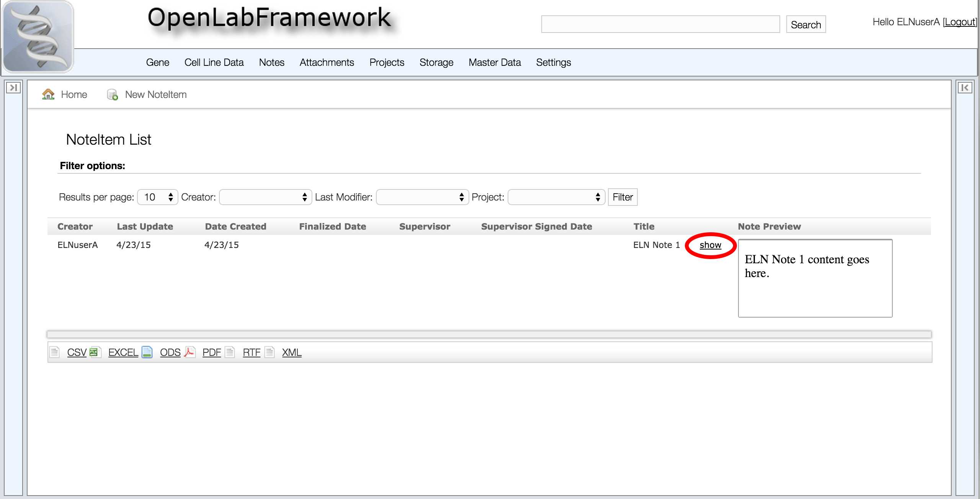Click the green Excel spreadsheet export icon

[94, 352]
